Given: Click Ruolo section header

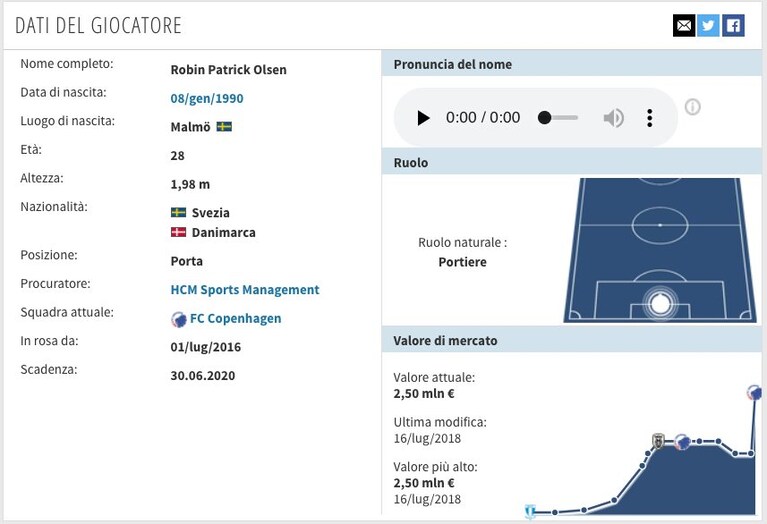Looking at the screenshot, I should click(571, 162).
